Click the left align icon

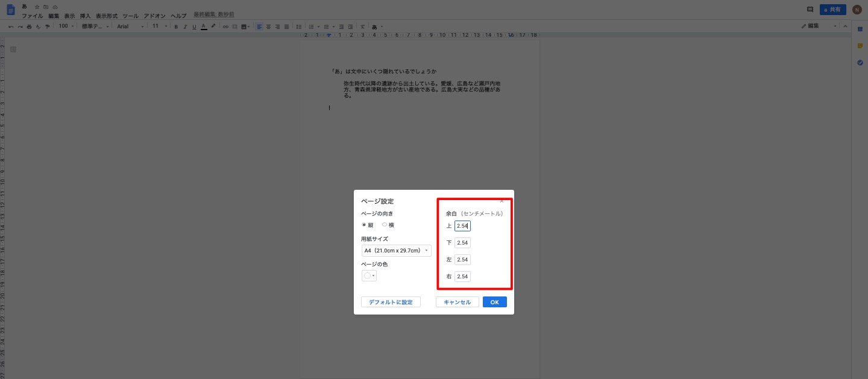(259, 27)
